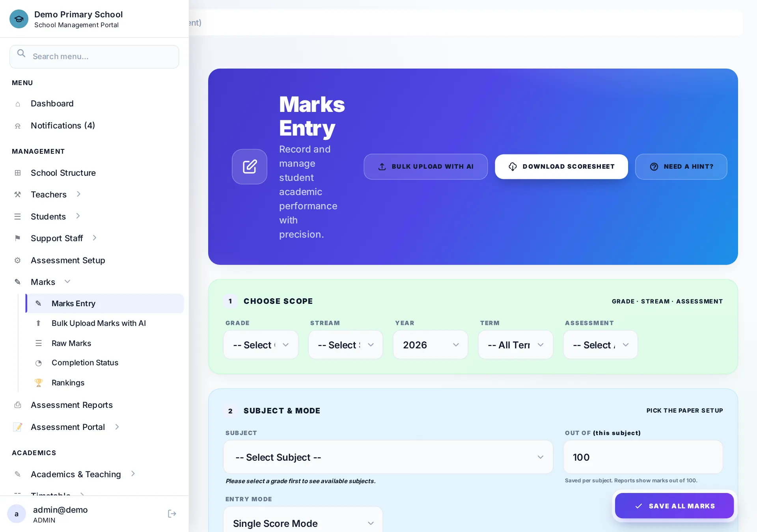Open the Dashboard menu item
Viewport: 757px width, 532px height.
coord(95,104)
